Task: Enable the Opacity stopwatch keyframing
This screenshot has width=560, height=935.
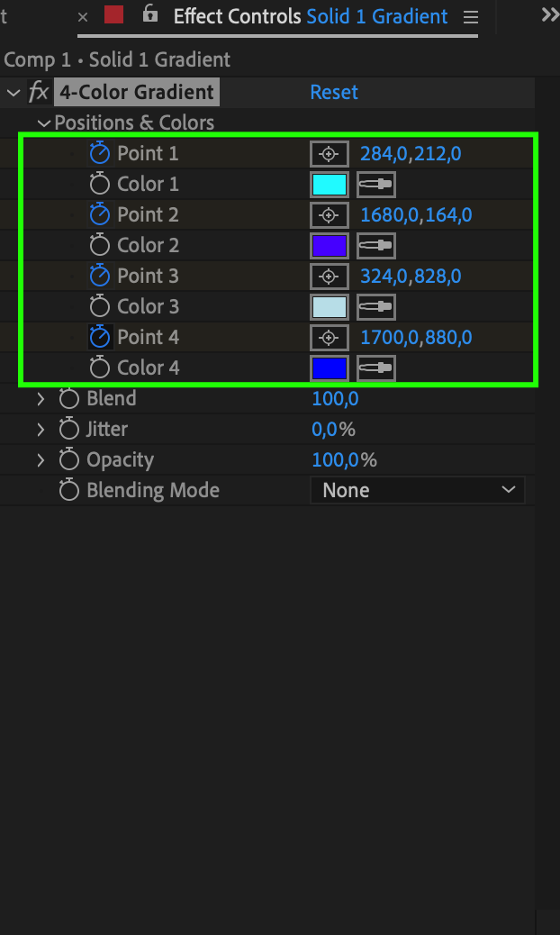Action: click(x=69, y=459)
